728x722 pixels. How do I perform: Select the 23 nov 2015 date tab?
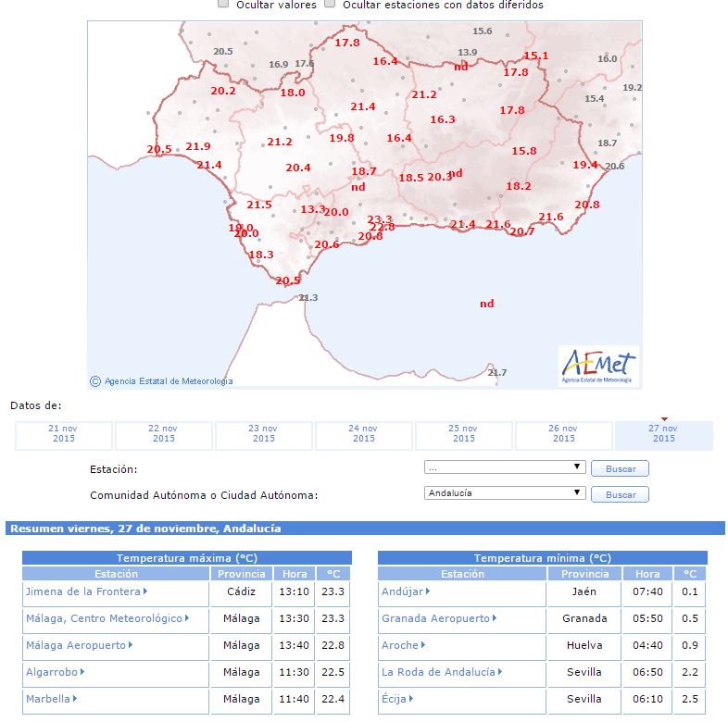(264, 436)
